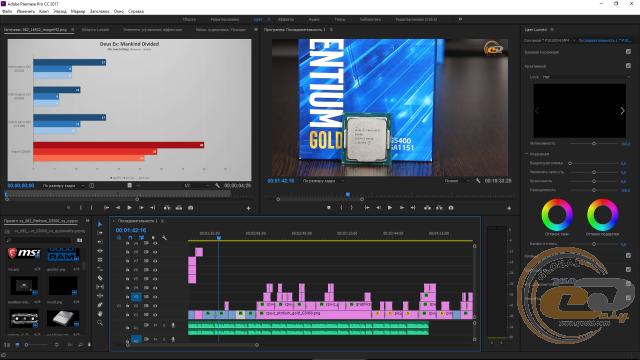This screenshot has height=360, width=640.
Task: Select the Zoom magnifier tool
Action: coord(100,323)
